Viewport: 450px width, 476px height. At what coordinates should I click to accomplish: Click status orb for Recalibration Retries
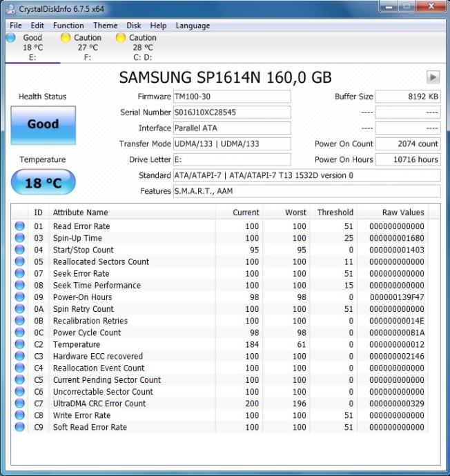(20, 321)
